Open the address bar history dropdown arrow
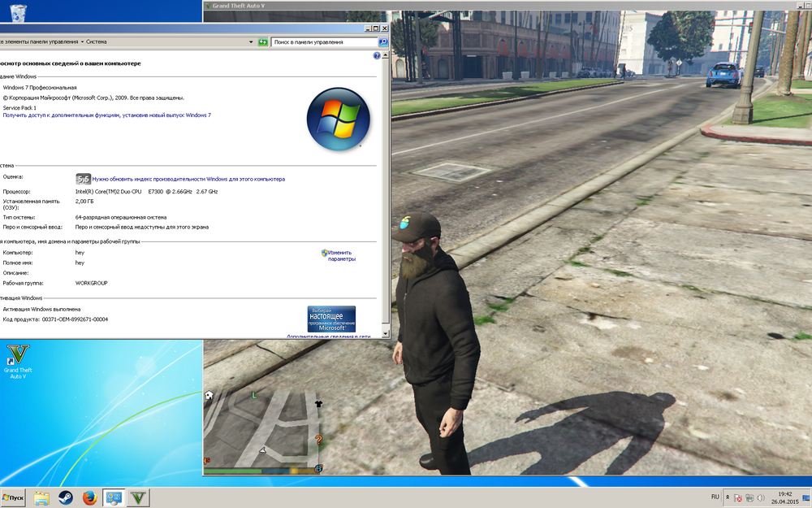 251,42
